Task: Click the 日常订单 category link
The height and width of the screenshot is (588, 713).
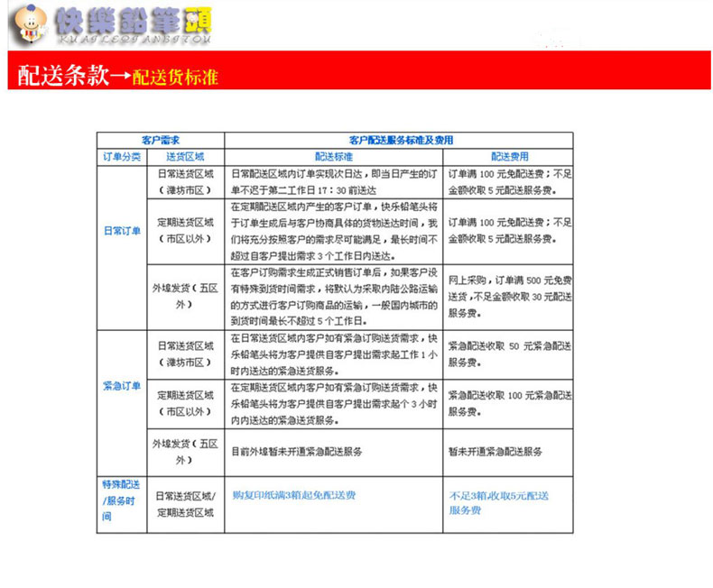Action: pos(122,229)
